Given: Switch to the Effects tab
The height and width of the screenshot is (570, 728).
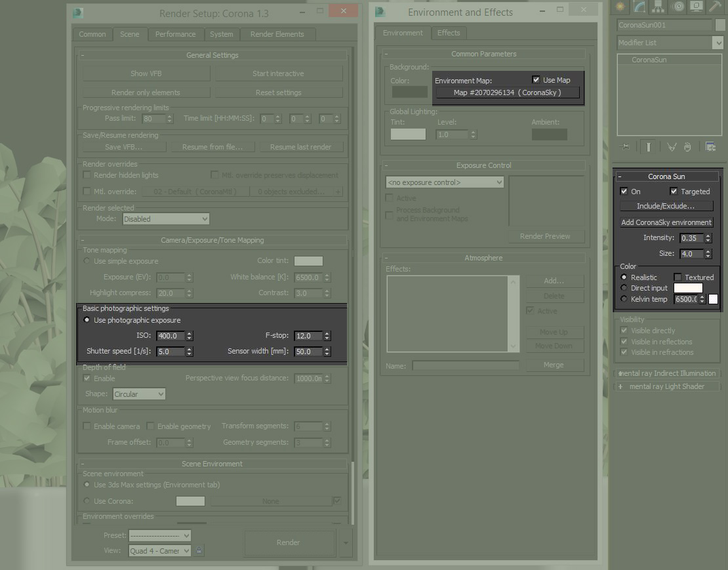Looking at the screenshot, I should [449, 33].
